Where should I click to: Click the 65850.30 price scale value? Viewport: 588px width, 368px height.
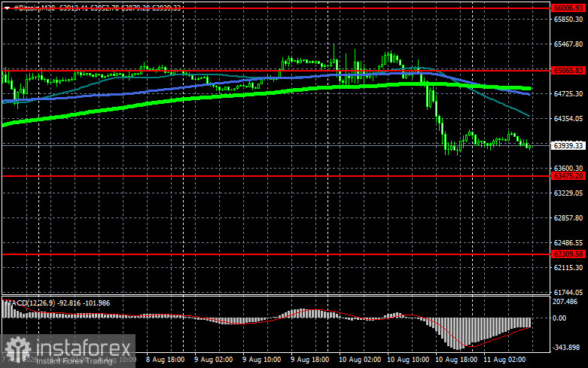click(x=568, y=20)
